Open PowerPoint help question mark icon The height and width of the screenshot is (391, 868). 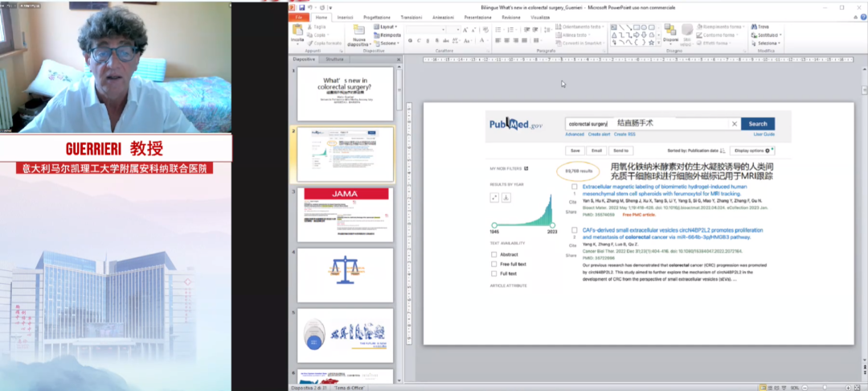click(x=863, y=17)
